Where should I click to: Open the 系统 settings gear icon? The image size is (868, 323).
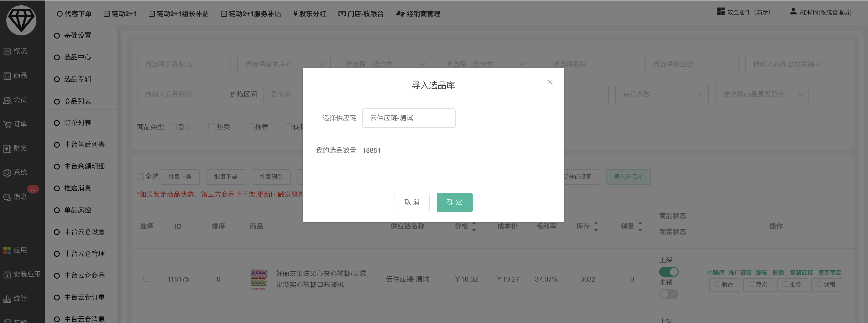tap(8, 173)
